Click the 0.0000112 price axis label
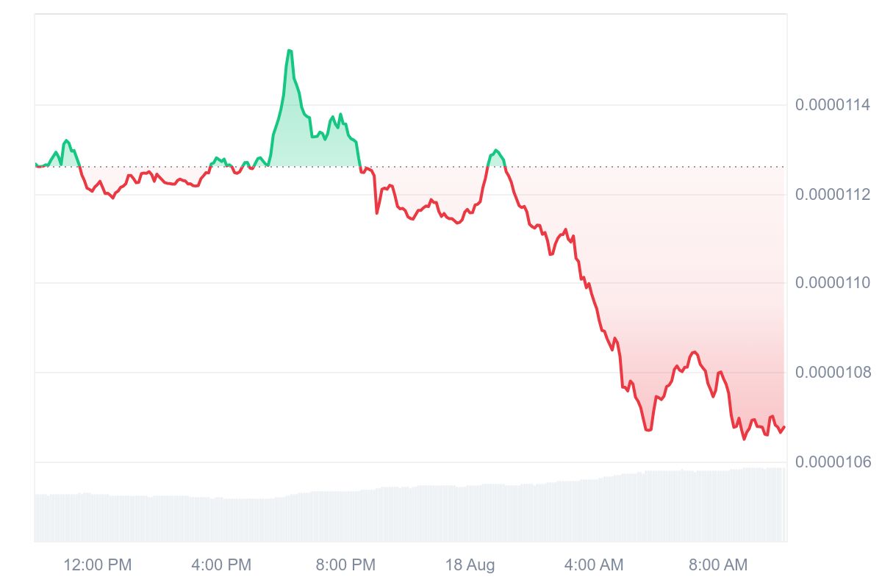This screenshot has width=882, height=588. coord(833,195)
